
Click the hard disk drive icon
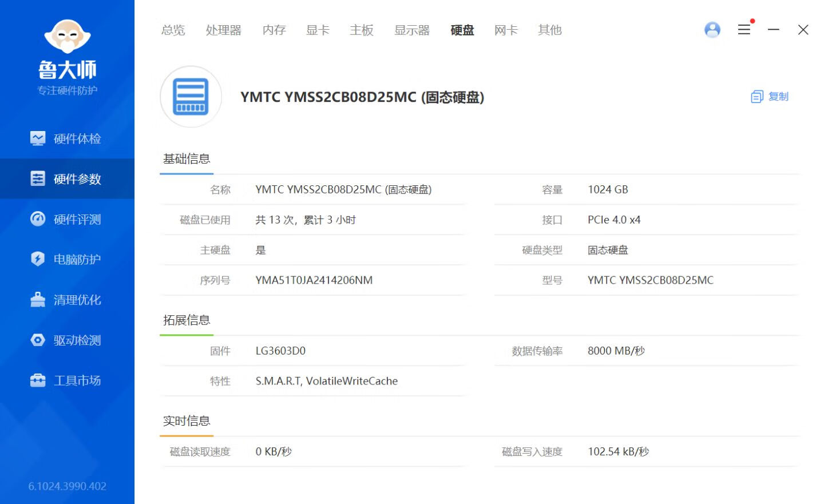[x=191, y=97]
